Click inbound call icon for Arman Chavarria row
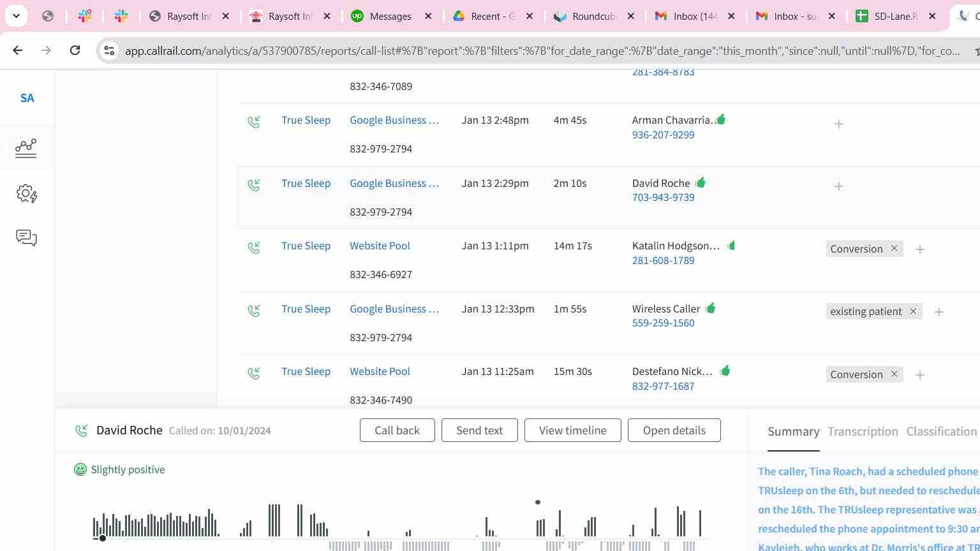 pyautogui.click(x=254, y=121)
